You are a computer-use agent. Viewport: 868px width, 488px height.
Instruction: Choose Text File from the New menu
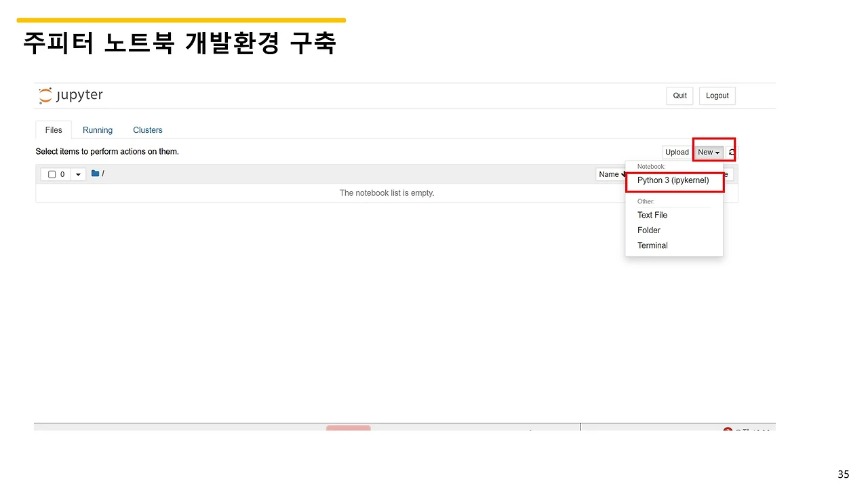click(x=652, y=215)
